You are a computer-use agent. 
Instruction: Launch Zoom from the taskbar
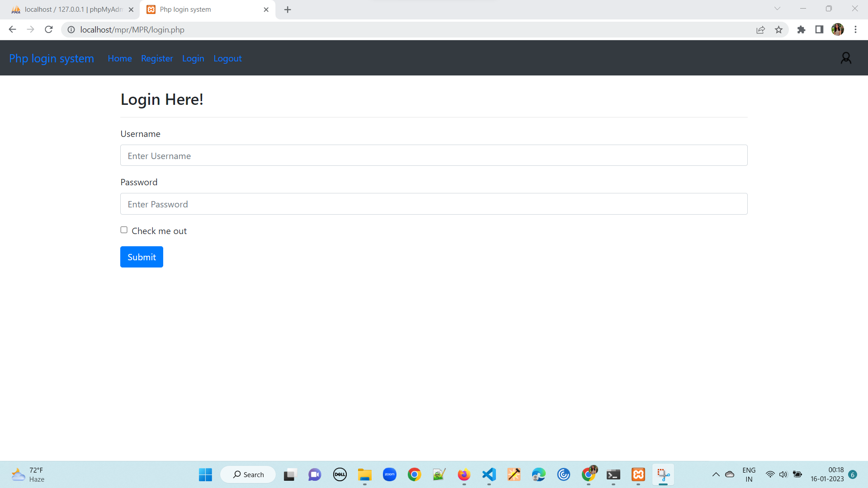tap(390, 474)
